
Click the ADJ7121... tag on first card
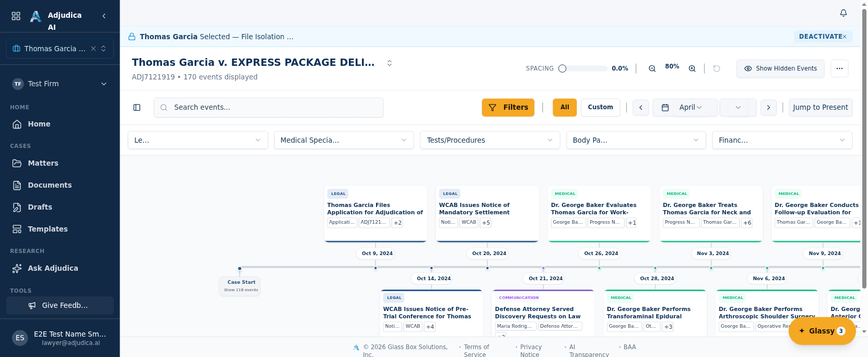click(x=374, y=222)
